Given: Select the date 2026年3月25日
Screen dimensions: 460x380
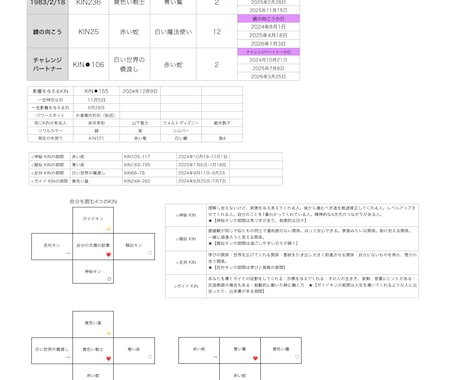Looking at the screenshot, I should 268,77.
